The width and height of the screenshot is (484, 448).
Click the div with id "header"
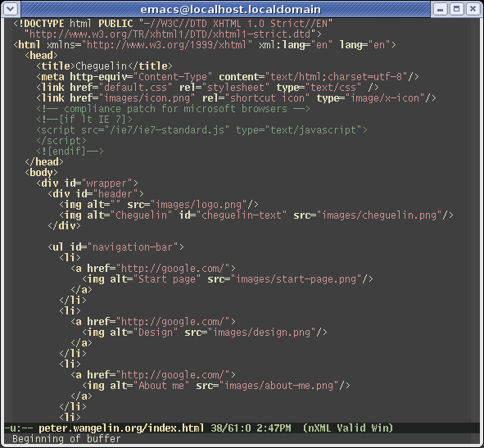(x=96, y=194)
